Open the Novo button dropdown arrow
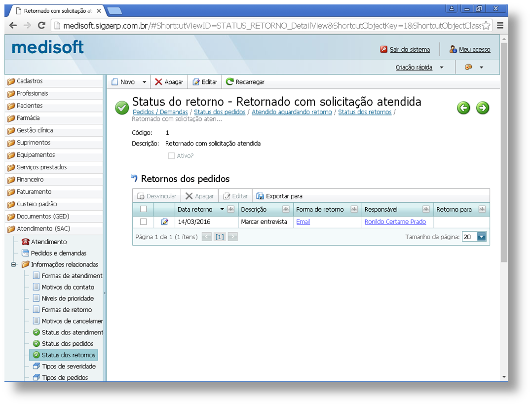Viewport: 532px width, 406px height. coord(143,81)
